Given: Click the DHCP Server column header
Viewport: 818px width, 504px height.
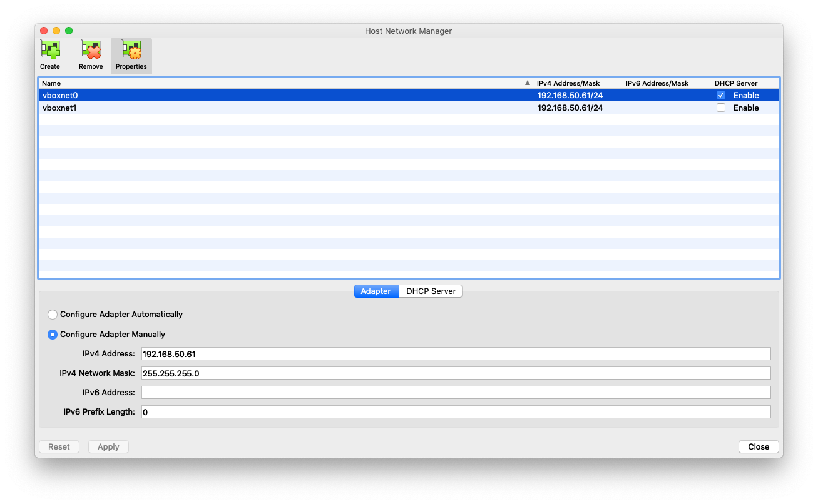Looking at the screenshot, I should [745, 83].
